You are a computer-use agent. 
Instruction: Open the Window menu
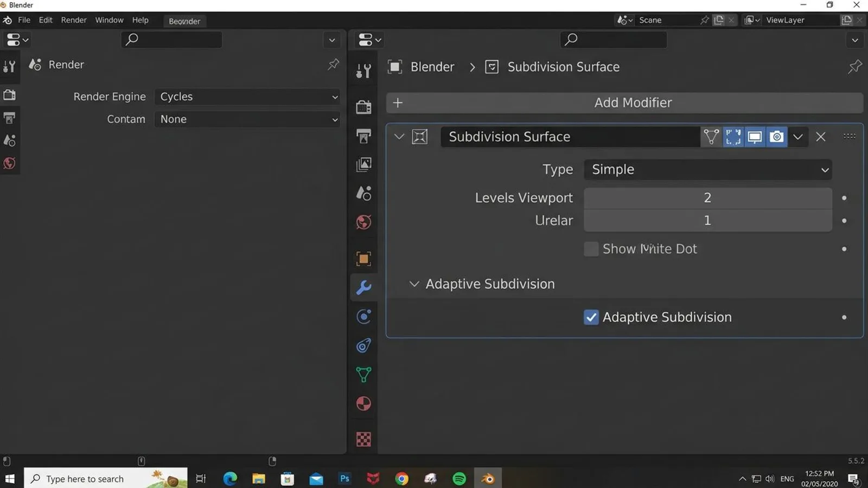tap(109, 20)
